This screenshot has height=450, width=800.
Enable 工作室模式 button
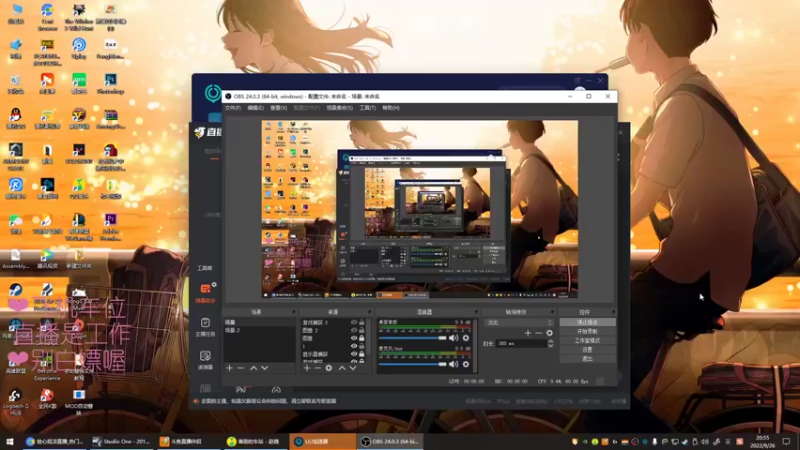587,341
